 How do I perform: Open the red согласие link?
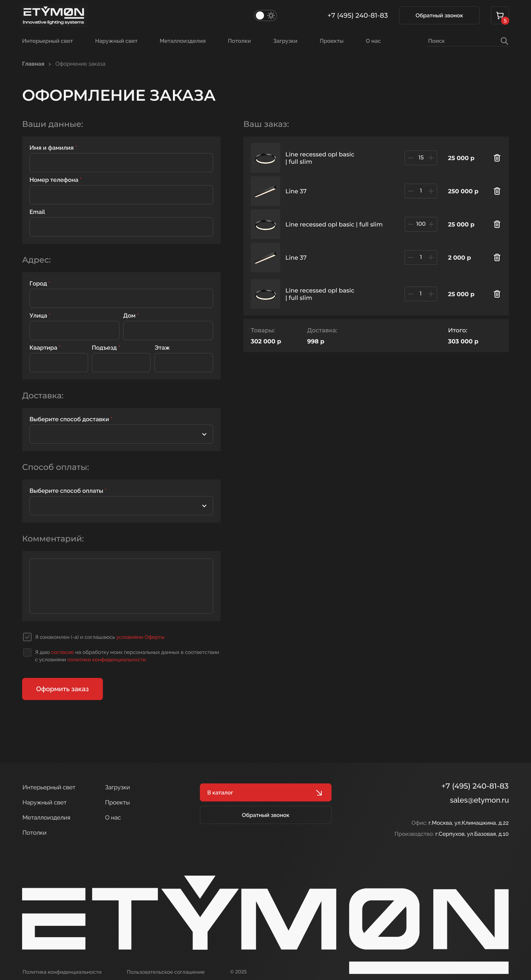tap(62, 652)
